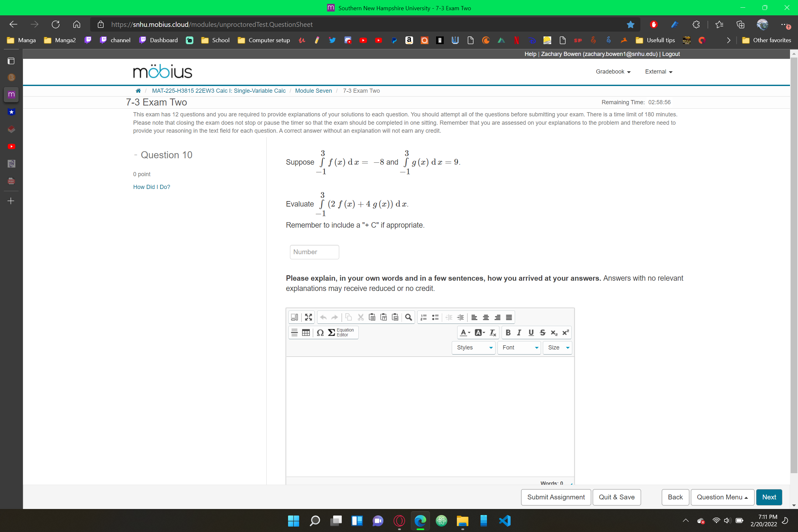Toggle bold formatting
The height and width of the screenshot is (532, 798).
coord(508,333)
